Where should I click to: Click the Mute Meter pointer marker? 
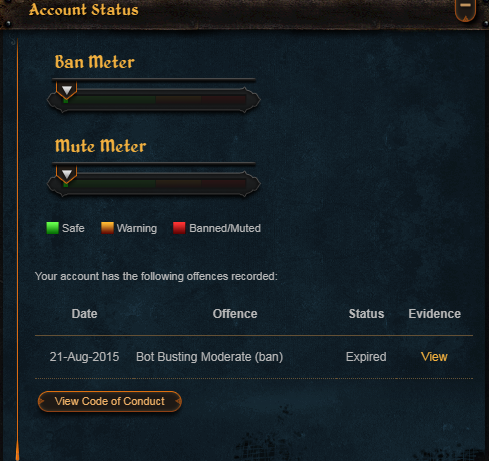tap(67, 174)
